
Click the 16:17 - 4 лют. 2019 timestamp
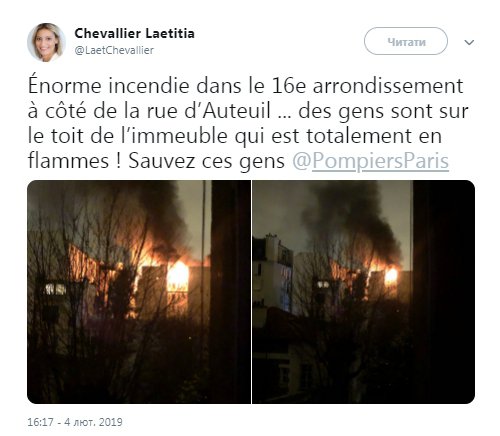75,422
